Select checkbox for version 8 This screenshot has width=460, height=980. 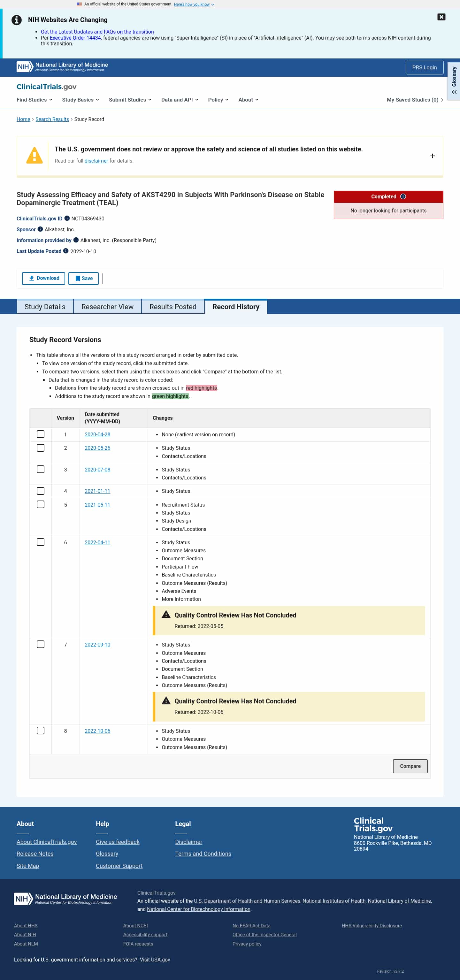(x=40, y=731)
